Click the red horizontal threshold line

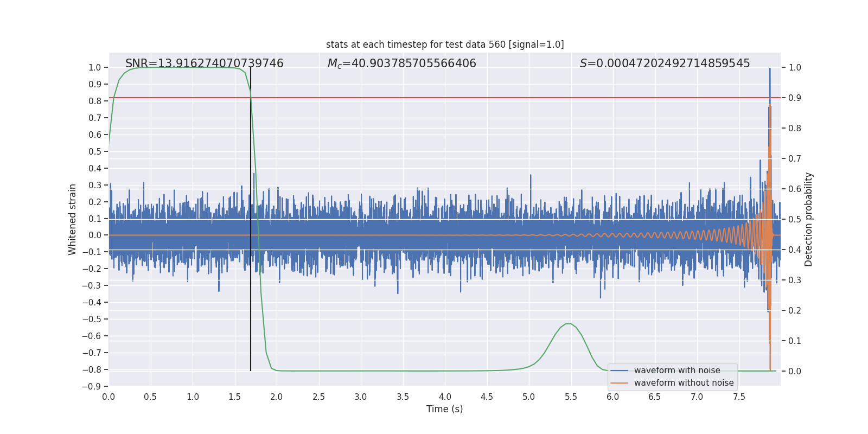445,98
